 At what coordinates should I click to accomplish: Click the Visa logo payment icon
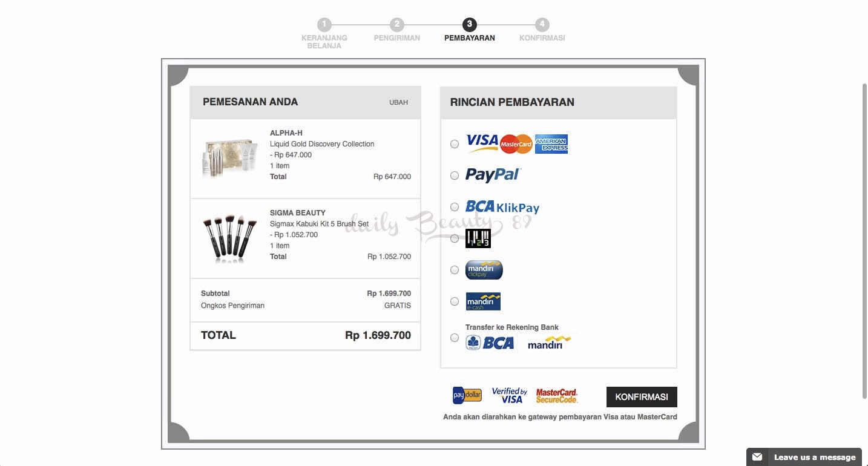click(x=482, y=143)
